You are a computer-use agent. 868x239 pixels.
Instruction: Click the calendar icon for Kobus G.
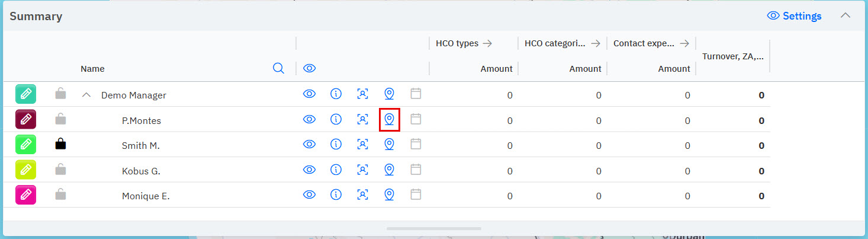pos(416,170)
